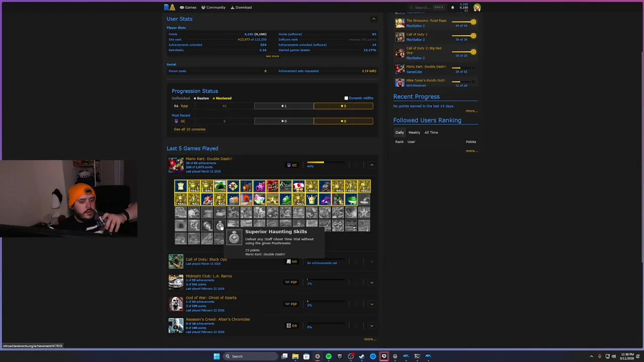Click the locked stopwatch achievement in the grid
644x362 pixels.
pos(220,226)
